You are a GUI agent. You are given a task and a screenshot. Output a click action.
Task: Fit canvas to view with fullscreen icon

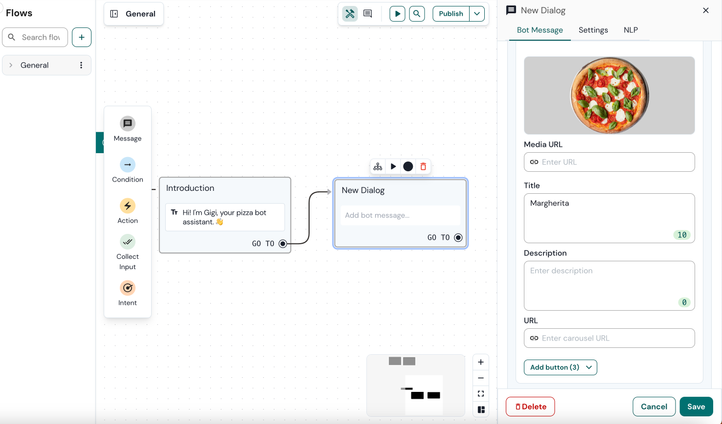coord(481,394)
